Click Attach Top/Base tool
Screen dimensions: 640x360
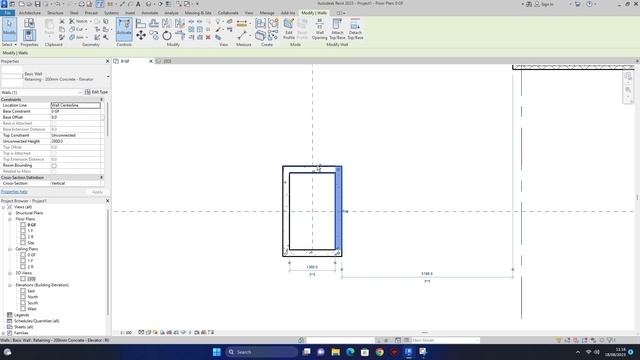point(337,29)
